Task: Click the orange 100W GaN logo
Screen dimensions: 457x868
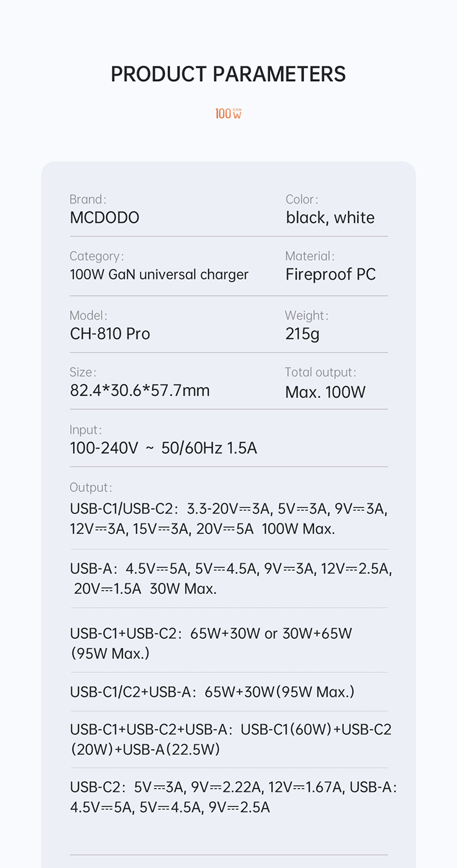Action: (228, 113)
